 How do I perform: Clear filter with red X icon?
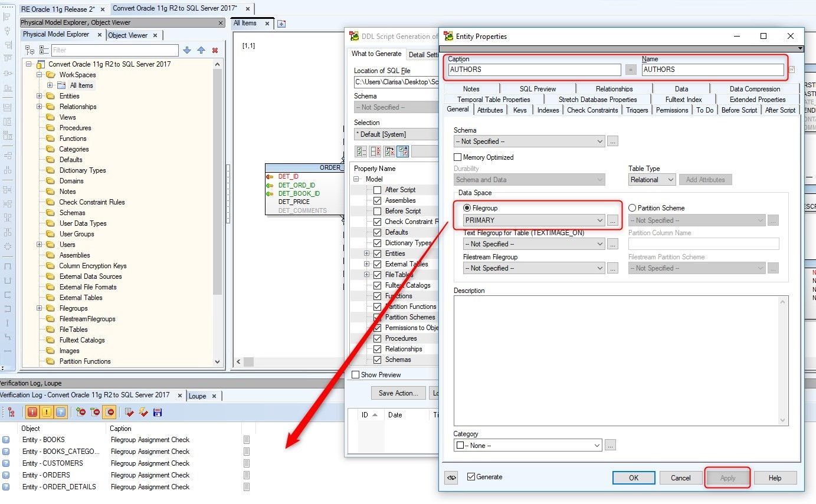(215, 51)
